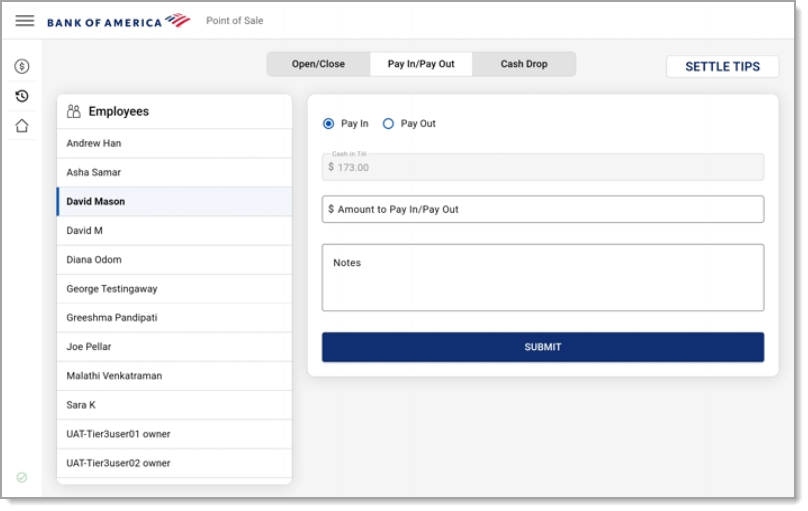Click the SUBMIT button

tap(543, 347)
